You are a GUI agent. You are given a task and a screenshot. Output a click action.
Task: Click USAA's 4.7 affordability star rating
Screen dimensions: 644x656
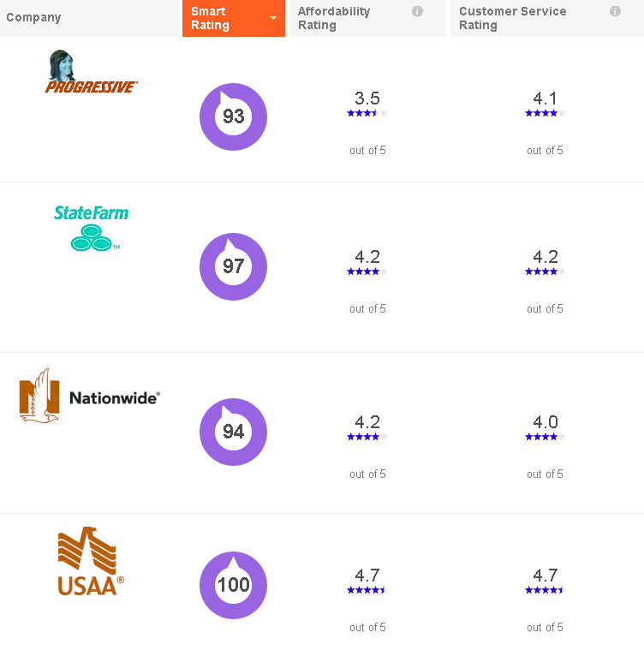tap(367, 590)
